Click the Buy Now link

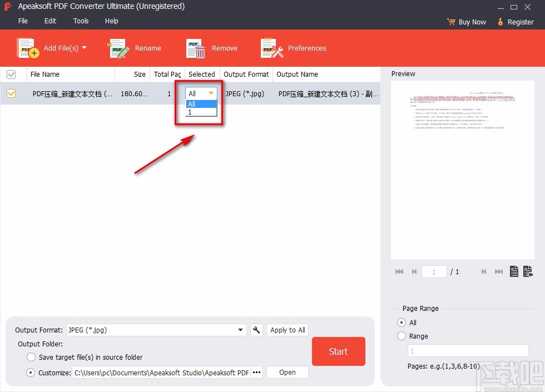(x=472, y=22)
